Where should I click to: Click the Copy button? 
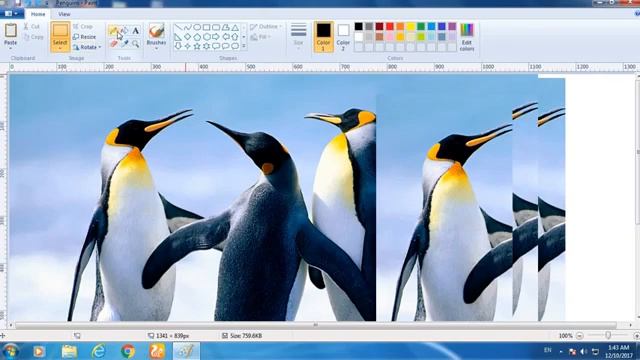(33, 37)
